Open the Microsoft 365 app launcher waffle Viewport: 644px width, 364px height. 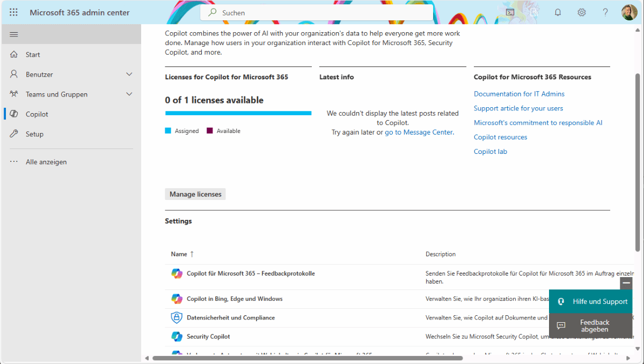[x=13, y=12]
